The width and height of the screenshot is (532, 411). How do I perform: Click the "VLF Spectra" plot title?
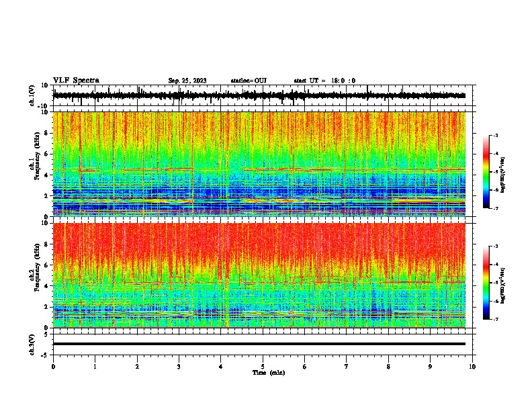[x=76, y=81]
